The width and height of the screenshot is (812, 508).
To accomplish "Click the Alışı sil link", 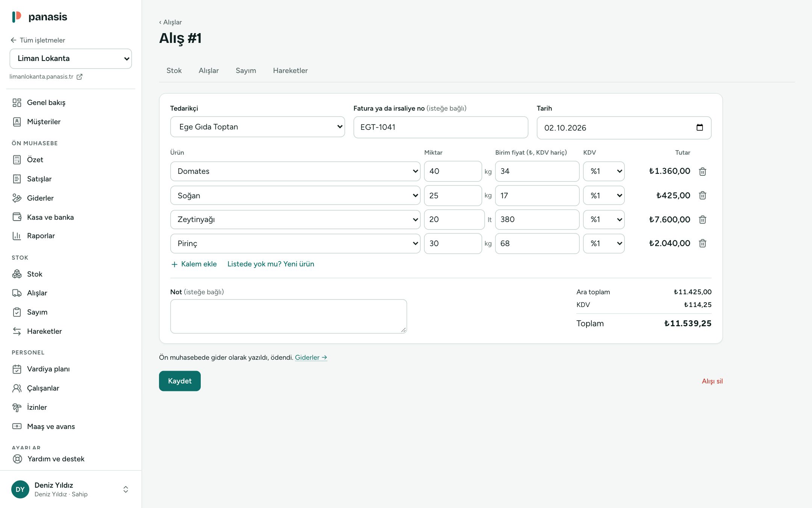I will (x=712, y=381).
